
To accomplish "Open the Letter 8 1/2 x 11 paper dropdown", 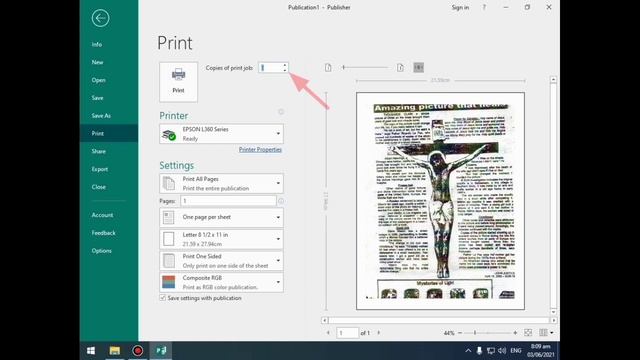I will click(221, 239).
